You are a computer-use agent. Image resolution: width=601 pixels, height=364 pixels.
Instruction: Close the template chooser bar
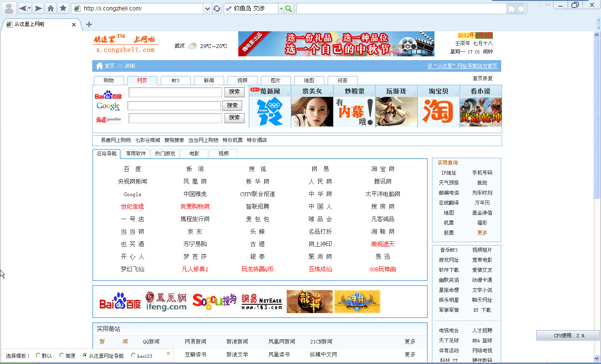168,354
